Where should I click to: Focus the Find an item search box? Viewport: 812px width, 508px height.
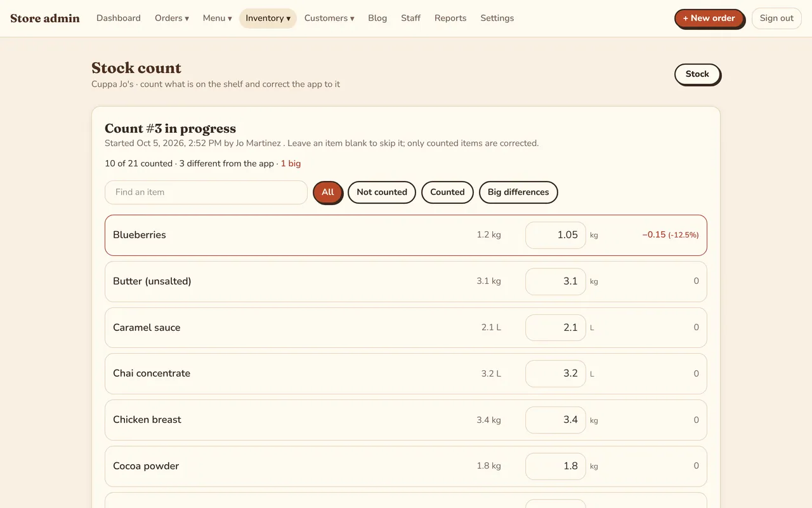[206, 192]
